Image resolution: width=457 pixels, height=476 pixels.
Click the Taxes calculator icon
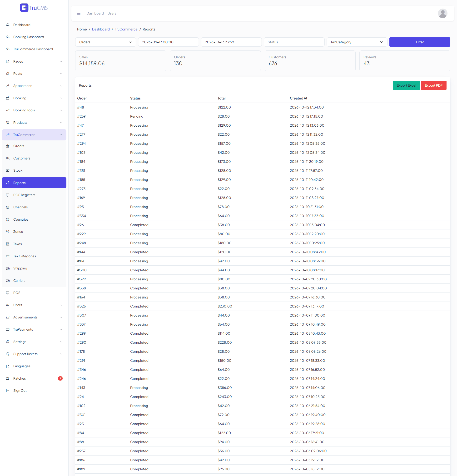click(8, 244)
